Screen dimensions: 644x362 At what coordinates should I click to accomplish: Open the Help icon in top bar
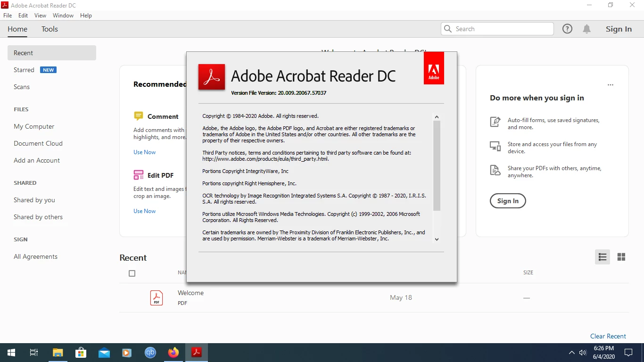pos(567,29)
